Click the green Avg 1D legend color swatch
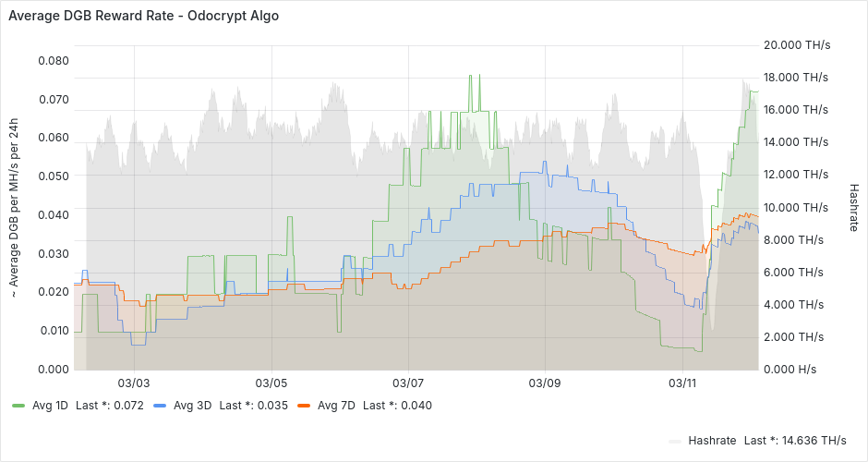868x462 pixels. [18, 406]
